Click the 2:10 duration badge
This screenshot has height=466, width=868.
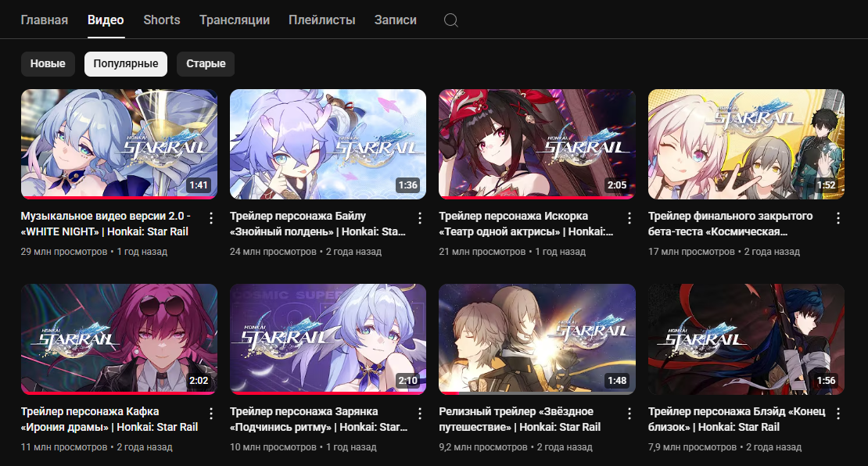point(408,380)
